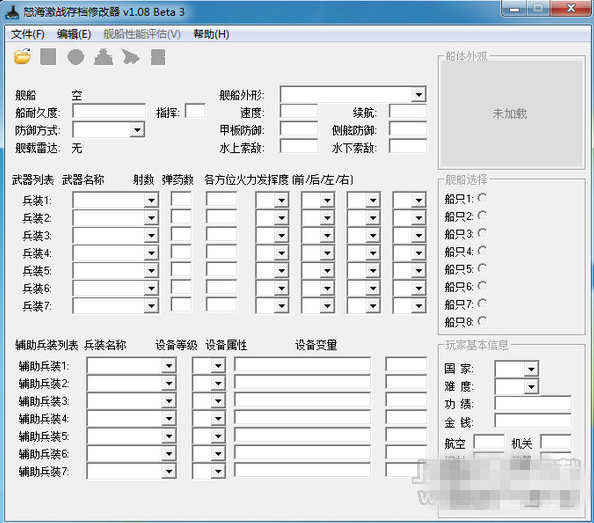Open the 舰船性能评估(V) menu
This screenshot has width=594, height=523.
point(142,34)
